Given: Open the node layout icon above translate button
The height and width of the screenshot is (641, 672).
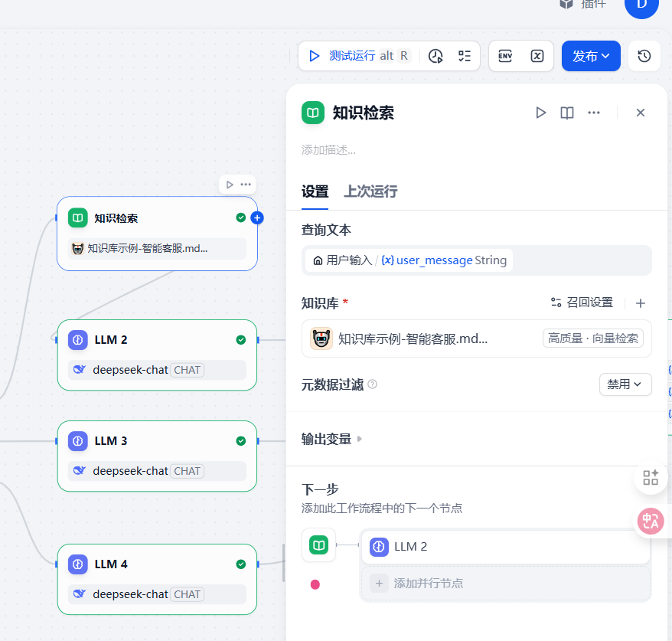Looking at the screenshot, I should coord(650,477).
